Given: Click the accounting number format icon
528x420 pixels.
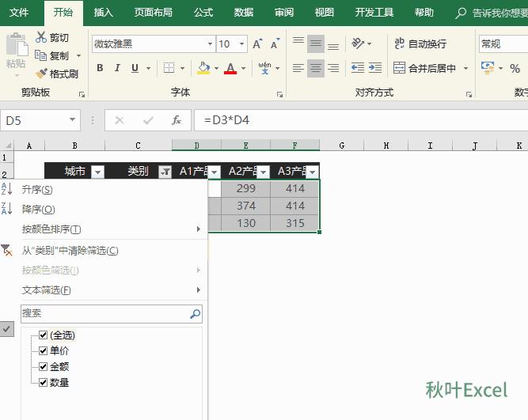Looking at the screenshot, I should tap(488, 68).
